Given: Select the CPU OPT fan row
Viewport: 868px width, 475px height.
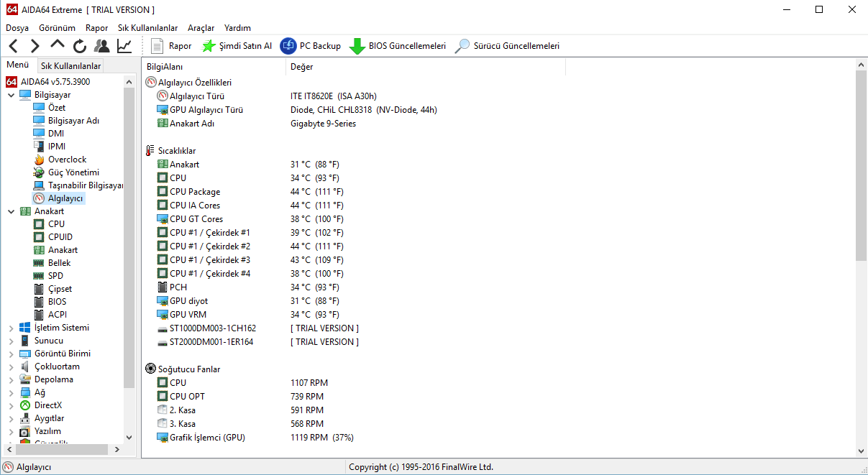Looking at the screenshot, I should (240, 397).
